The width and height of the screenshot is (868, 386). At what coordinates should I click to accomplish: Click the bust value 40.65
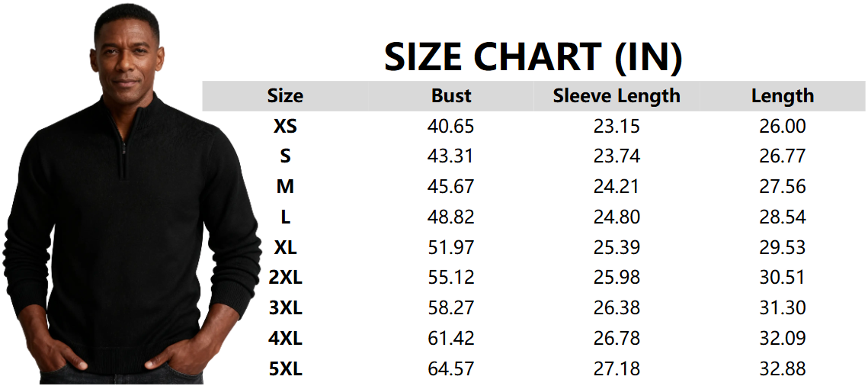point(451,127)
